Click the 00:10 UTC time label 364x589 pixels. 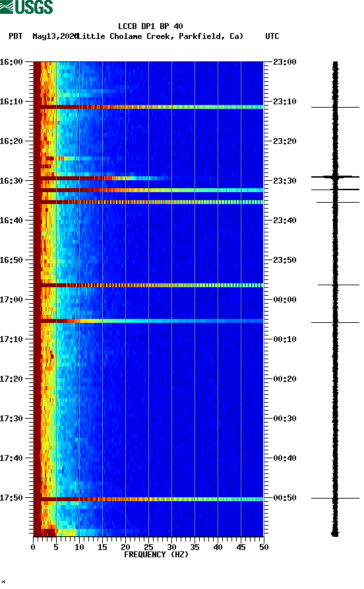click(x=285, y=339)
